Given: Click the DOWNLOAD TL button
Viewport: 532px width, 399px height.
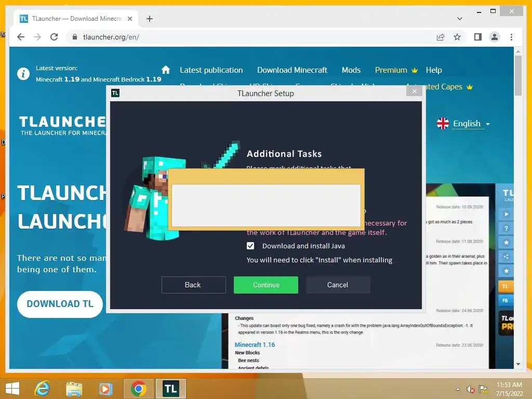Looking at the screenshot, I should point(60,304).
